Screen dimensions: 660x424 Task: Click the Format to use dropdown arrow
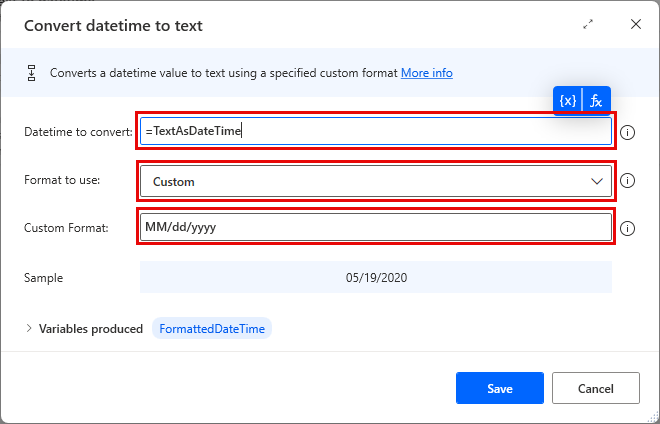point(597,181)
